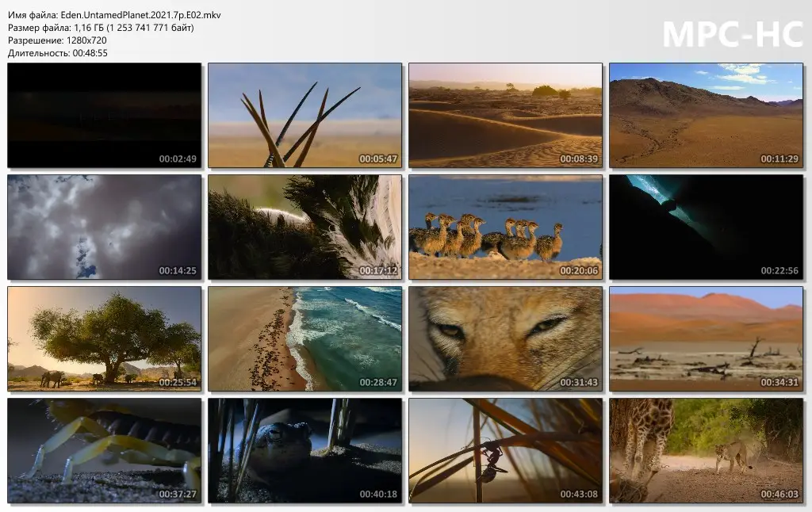Open the giraffe and lioness thumbnail at 00:46:03
The image size is (812, 512).
tap(706, 451)
